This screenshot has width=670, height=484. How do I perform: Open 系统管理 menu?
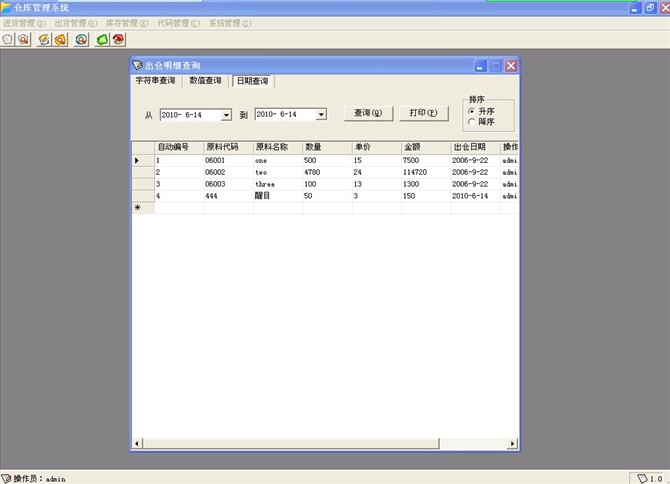point(230,23)
